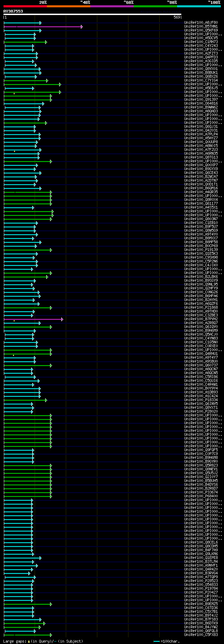Click label UniRef100_A2FZT3

(x=201, y=54)
